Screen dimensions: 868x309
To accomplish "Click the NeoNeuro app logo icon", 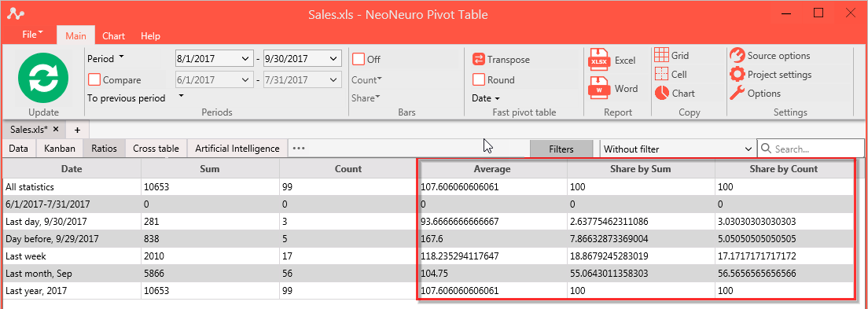I will click(x=16, y=13).
